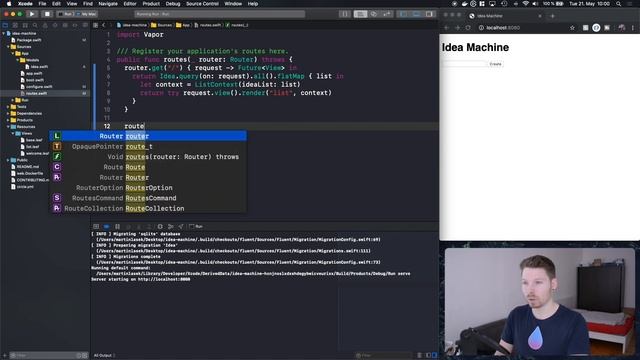Switch to the Version editor
This screenshot has height=360, width=640.
(x=387, y=14)
